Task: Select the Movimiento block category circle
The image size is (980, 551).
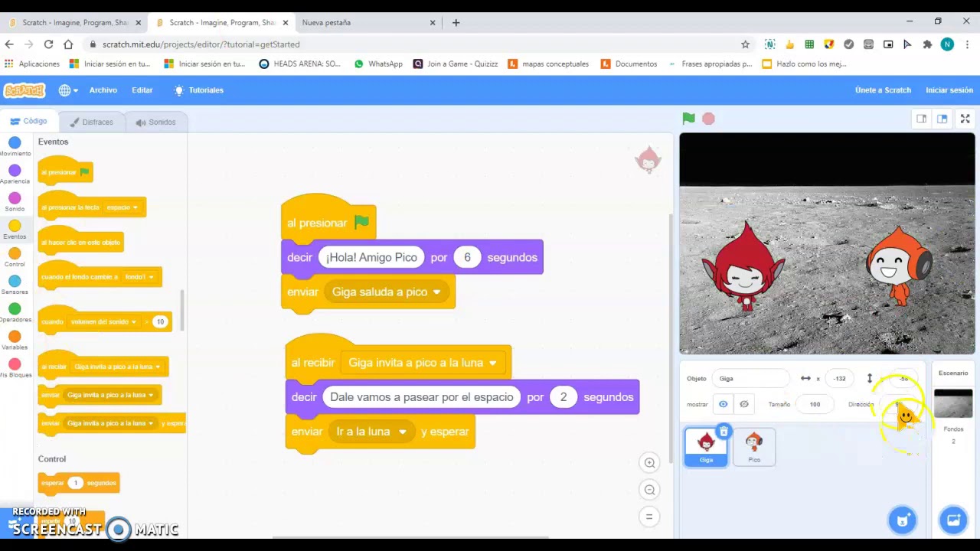Action: pyautogui.click(x=15, y=142)
